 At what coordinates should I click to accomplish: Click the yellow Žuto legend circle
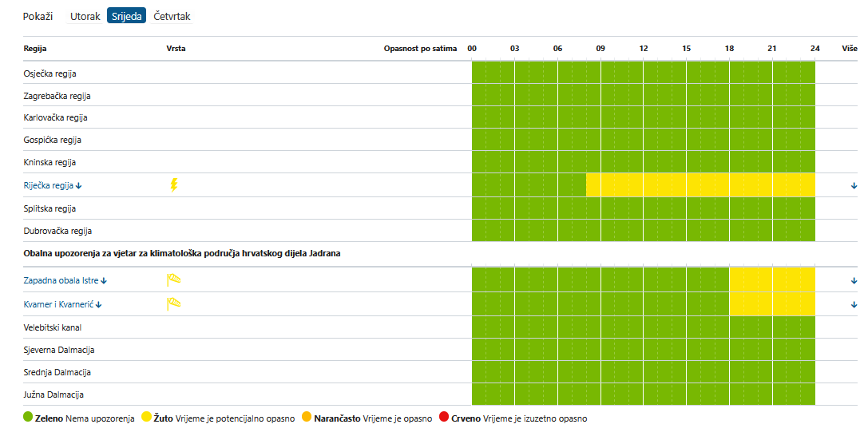(x=146, y=418)
